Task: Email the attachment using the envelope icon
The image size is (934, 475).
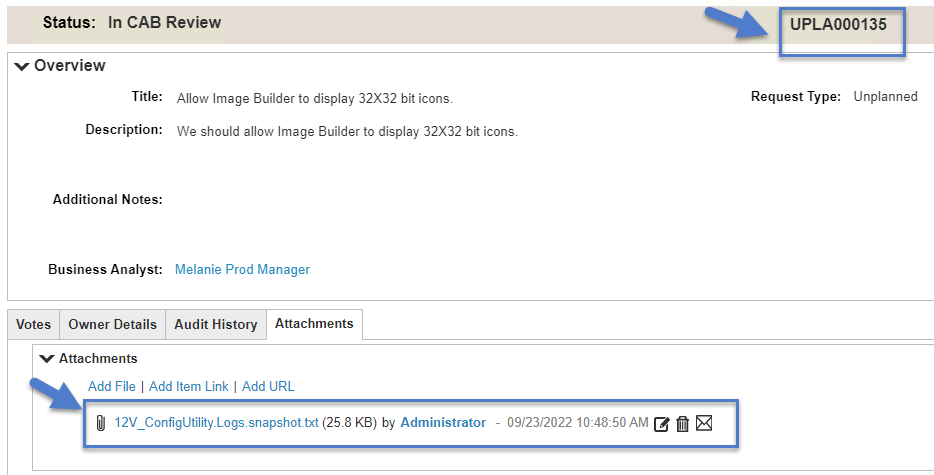Action: (x=704, y=423)
